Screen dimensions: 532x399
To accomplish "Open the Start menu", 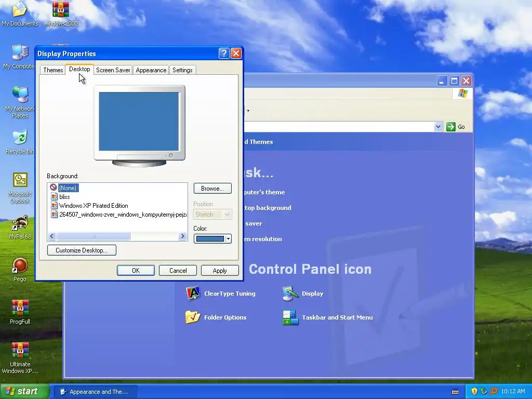I will tap(24, 391).
